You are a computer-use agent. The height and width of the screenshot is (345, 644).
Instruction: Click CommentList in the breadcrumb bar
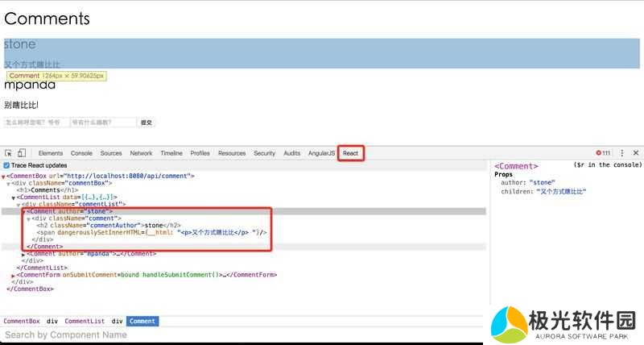tap(85, 321)
